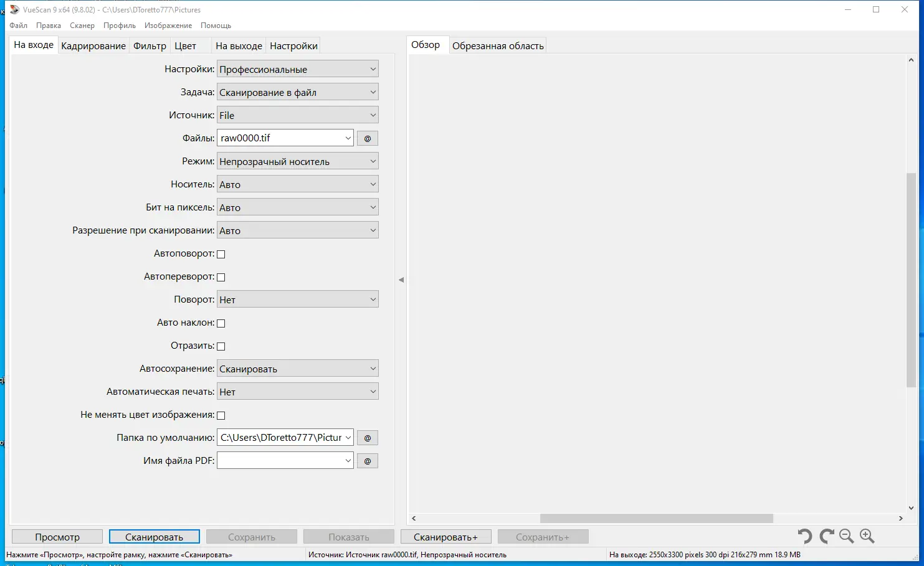Open Поворот dropdown
Viewport: 924px width, 566px height.
[x=298, y=300]
